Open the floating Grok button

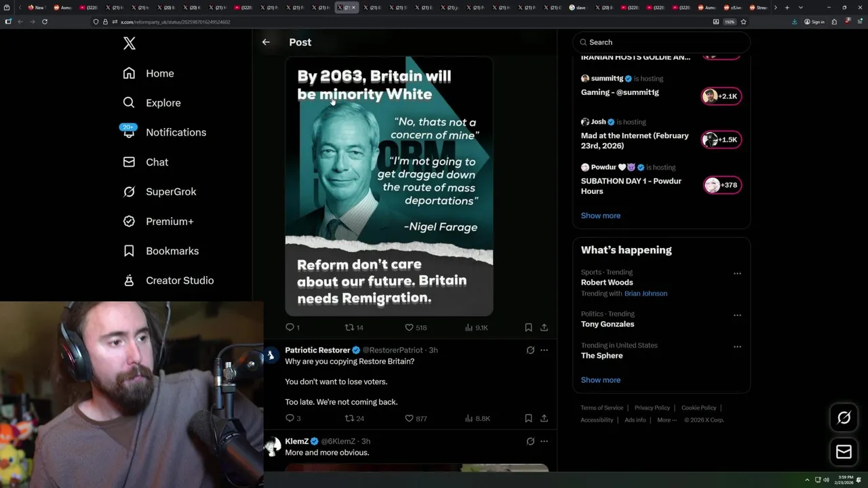[844, 418]
